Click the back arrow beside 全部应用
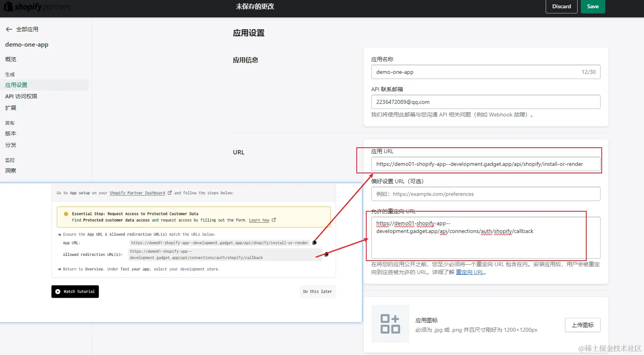This screenshot has height=355, width=644. [9, 29]
